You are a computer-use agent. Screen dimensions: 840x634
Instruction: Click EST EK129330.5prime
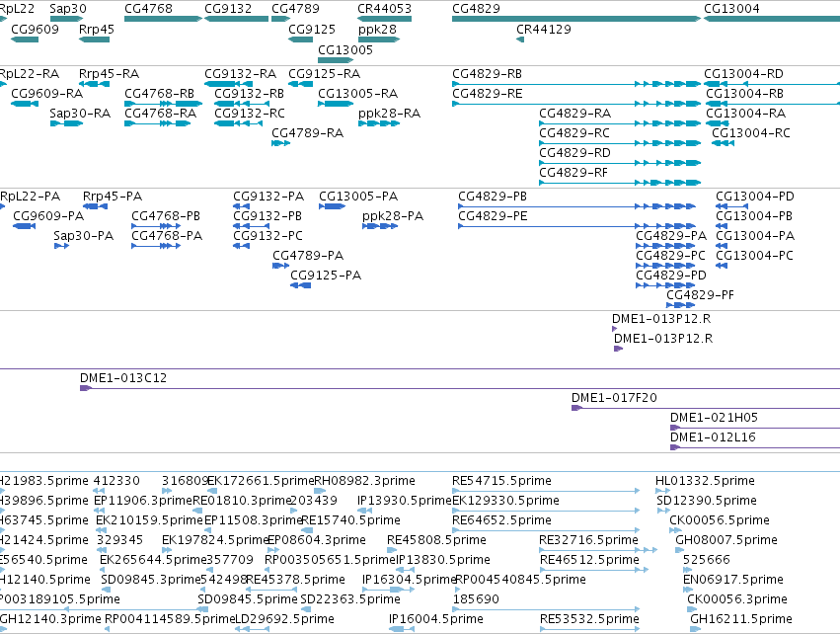click(546, 511)
